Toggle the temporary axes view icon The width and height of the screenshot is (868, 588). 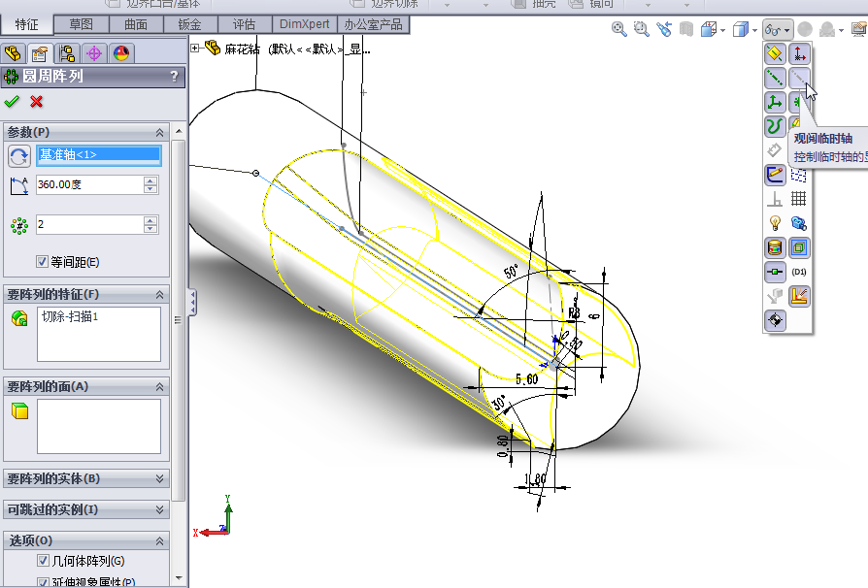coord(799,78)
